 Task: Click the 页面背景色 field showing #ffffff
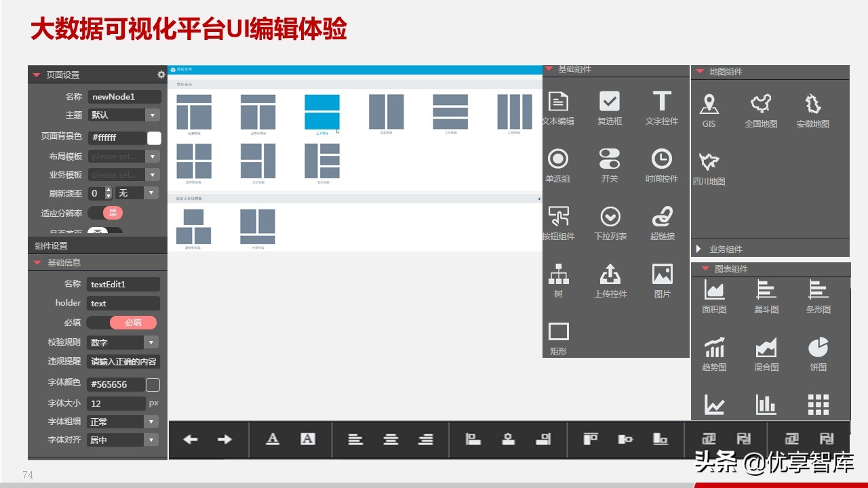click(117, 138)
